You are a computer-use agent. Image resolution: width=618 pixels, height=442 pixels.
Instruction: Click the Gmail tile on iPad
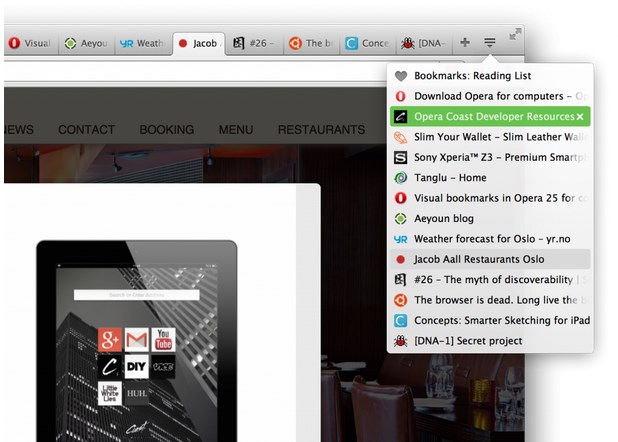coord(136,339)
